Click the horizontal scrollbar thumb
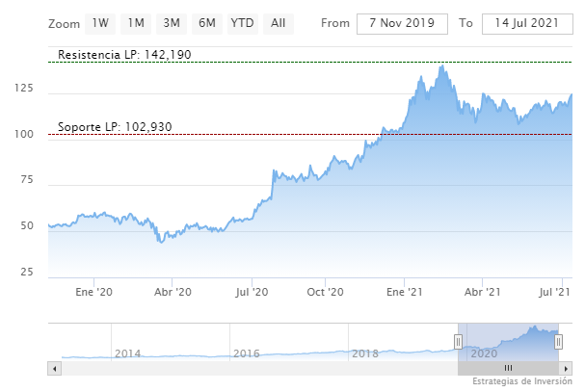This screenshot has width=585, height=392. click(508, 368)
